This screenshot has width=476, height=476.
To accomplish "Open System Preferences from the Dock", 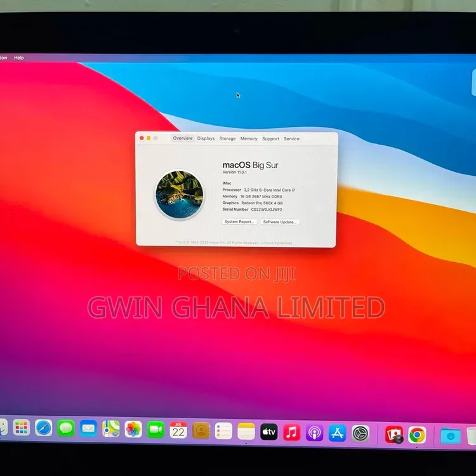I will point(360,434).
